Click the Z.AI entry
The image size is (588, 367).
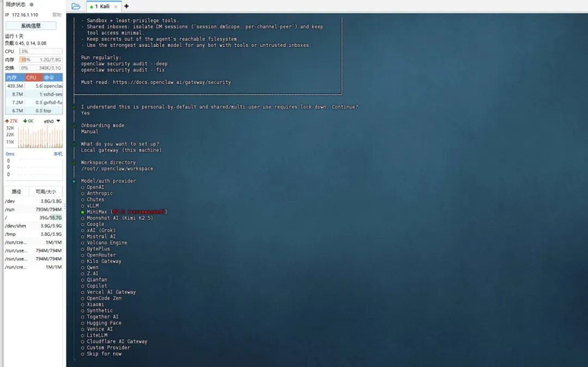point(90,273)
